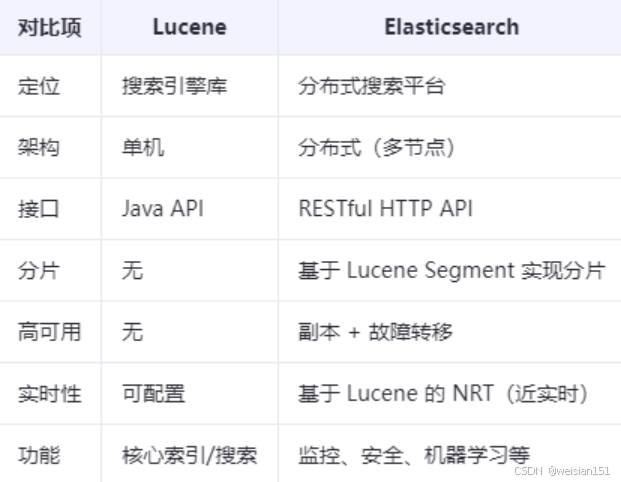This screenshot has width=621, height=482.
Task: Click '无' in the 高可用 row
Action: coord(132,332)
